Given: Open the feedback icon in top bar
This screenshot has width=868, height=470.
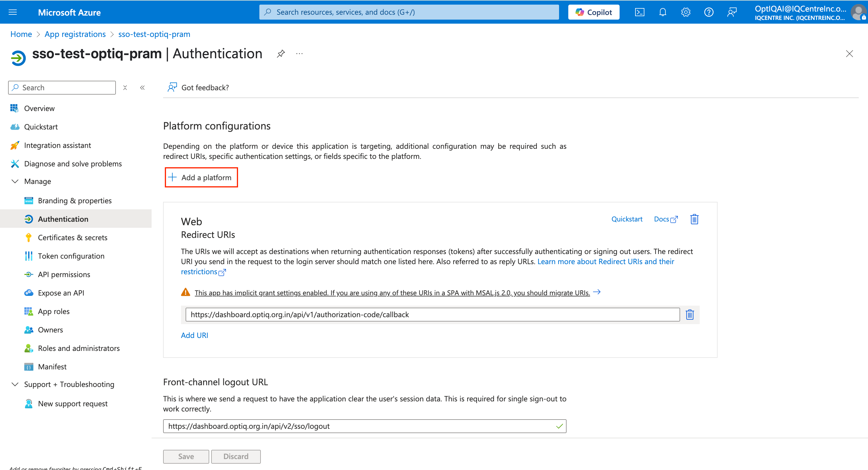Looking at the screenshot, I should click(x=732, y=12).
